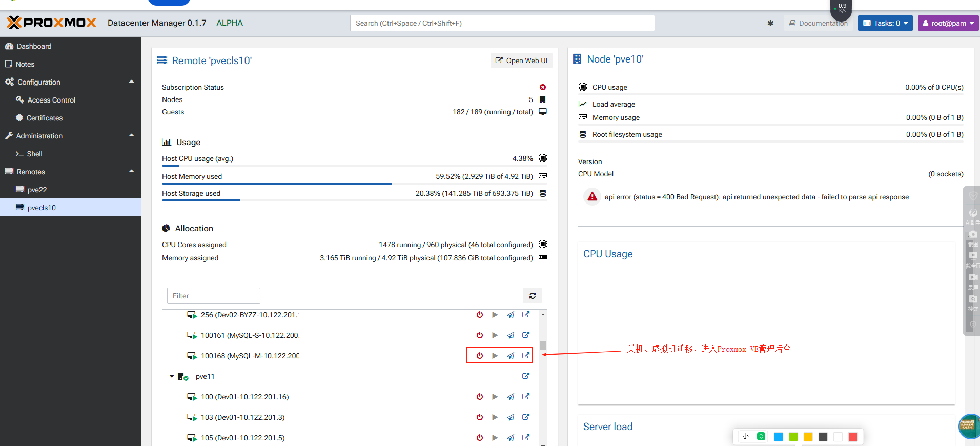Pick the dark gray color swatch

coord(823,437)
